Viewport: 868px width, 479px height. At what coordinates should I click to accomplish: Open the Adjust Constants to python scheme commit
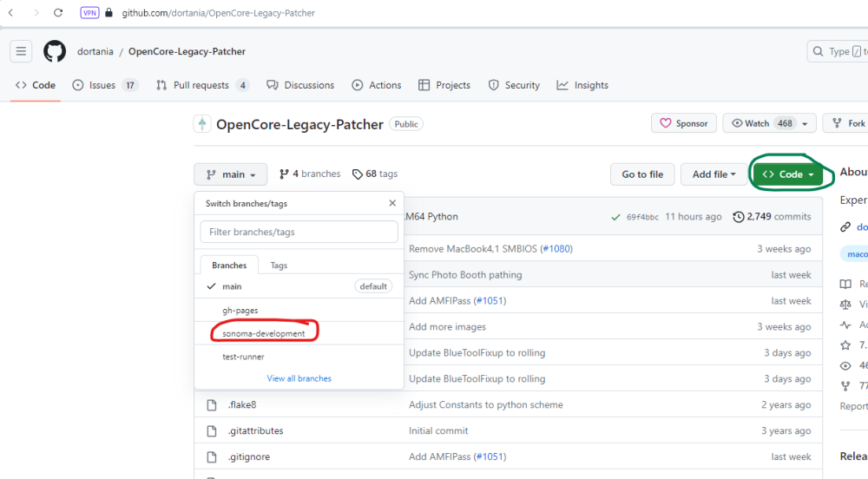tap(485, 405)
